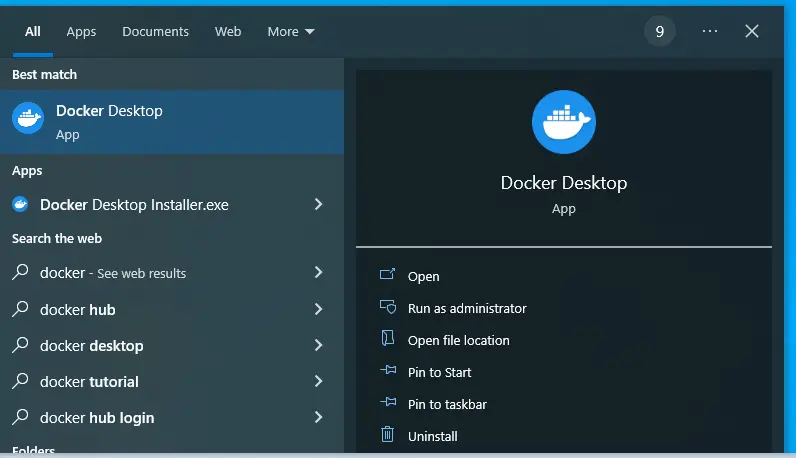Click the Docker Desktop Installer.exe whale icon

20,204
